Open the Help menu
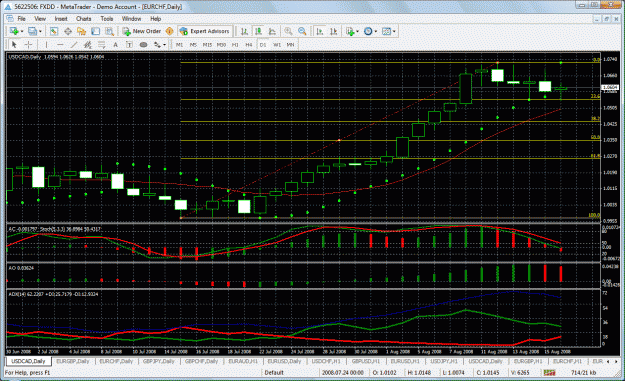This screenshot has width=625, height=381. coord(155,19)
